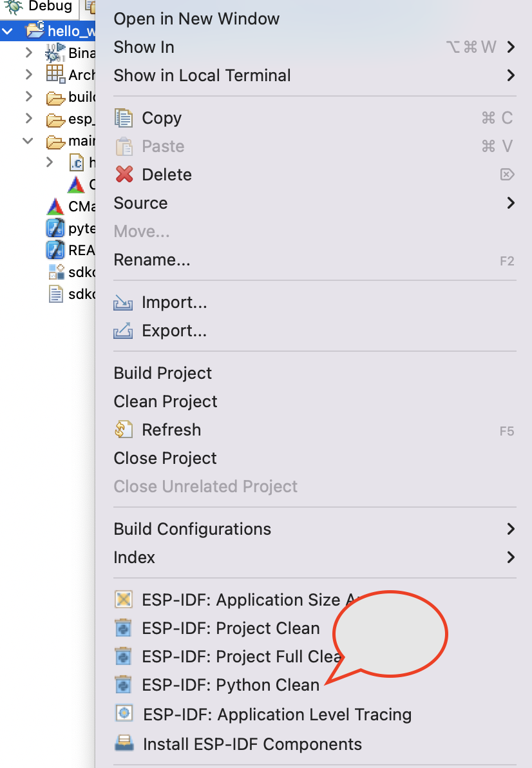
Task: Click the CMake file icon under project root
Action: [55, 206]
